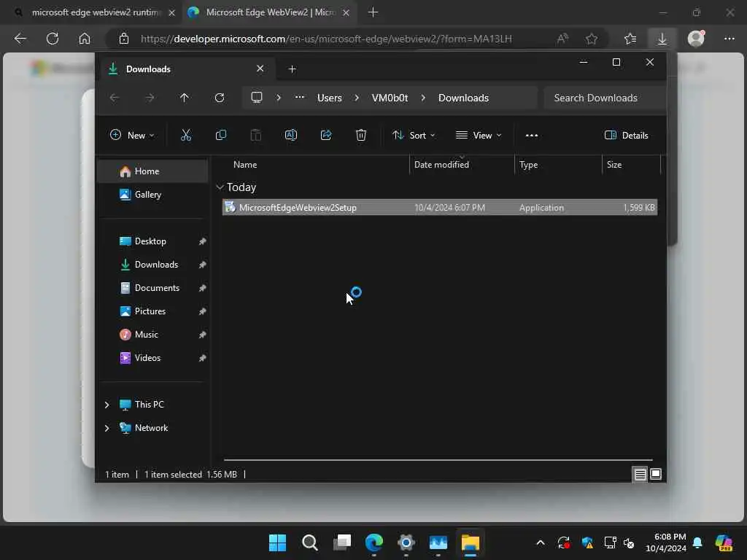Click Downloads in breadcrumb path
The image size is (747, 560).
point(463,98)
